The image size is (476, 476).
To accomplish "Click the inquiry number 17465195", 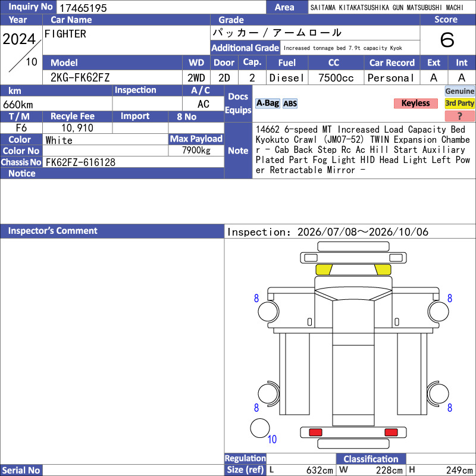I will (x=83, y=8).
